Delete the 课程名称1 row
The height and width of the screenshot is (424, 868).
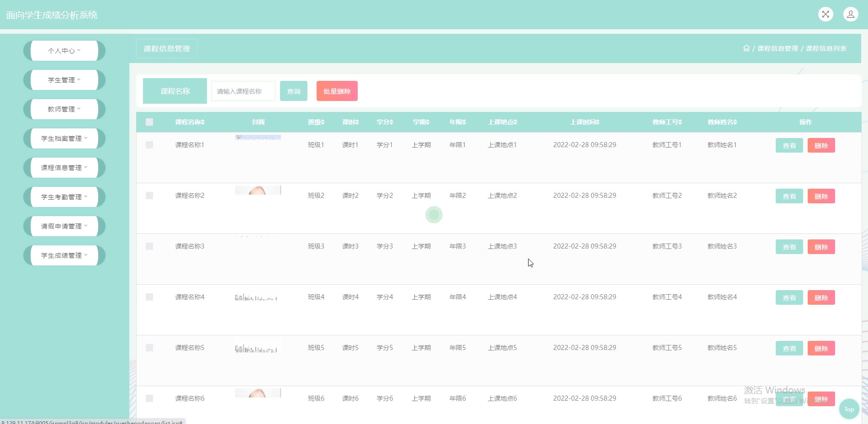pos(821,145)
